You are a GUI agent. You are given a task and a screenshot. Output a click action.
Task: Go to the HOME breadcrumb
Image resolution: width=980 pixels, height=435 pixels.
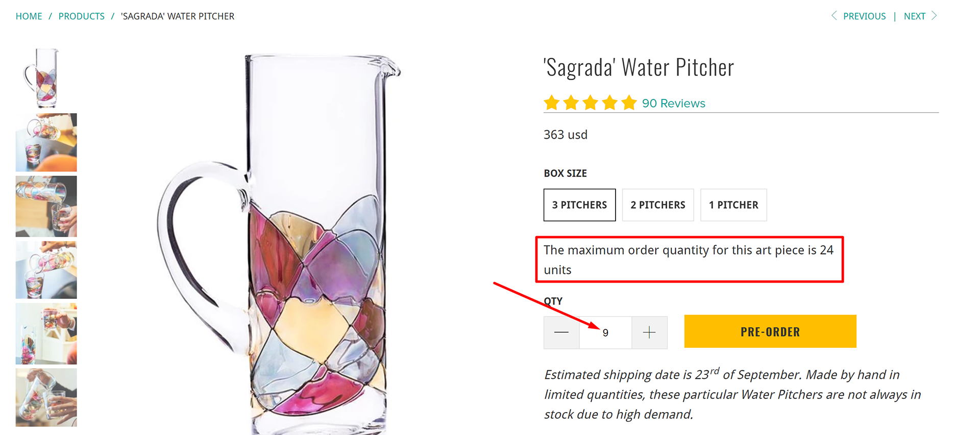pos(29,16)
